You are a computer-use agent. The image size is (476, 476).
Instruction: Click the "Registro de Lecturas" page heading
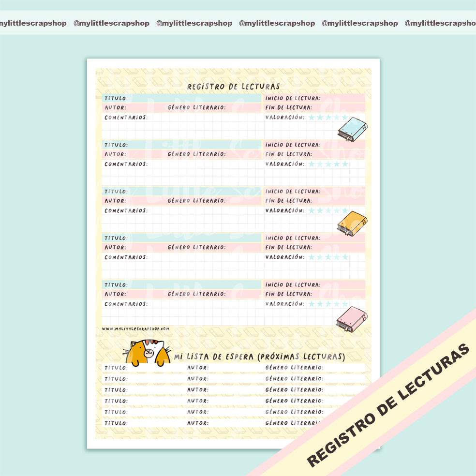(233, 87)
